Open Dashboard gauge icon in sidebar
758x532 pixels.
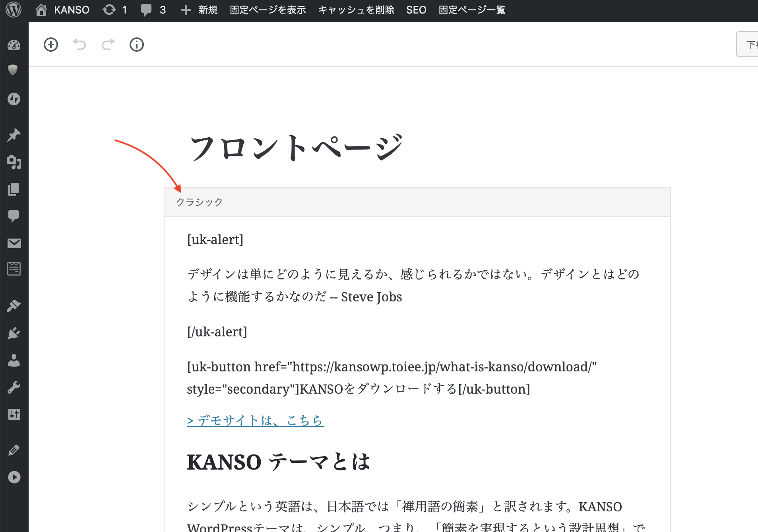click(14, 45)
